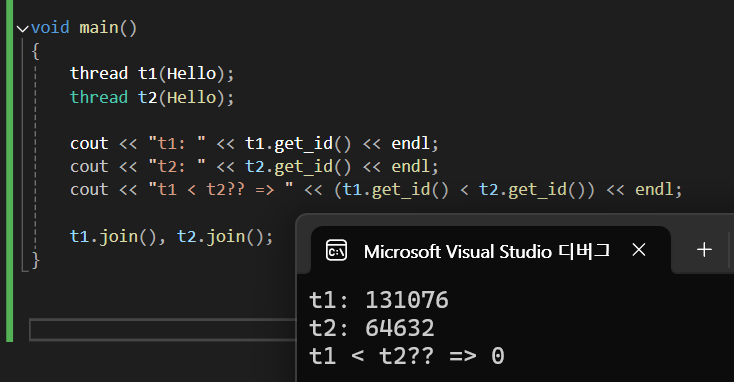The width and height of the screenshot is (734, 382).
Task: Click the closing brace of main
Action: pos(36,260)
